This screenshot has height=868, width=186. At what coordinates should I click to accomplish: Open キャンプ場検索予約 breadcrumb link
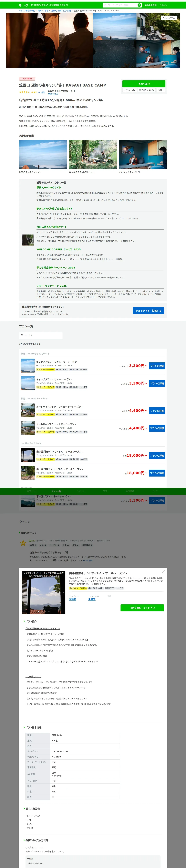(x=27, y=11)
